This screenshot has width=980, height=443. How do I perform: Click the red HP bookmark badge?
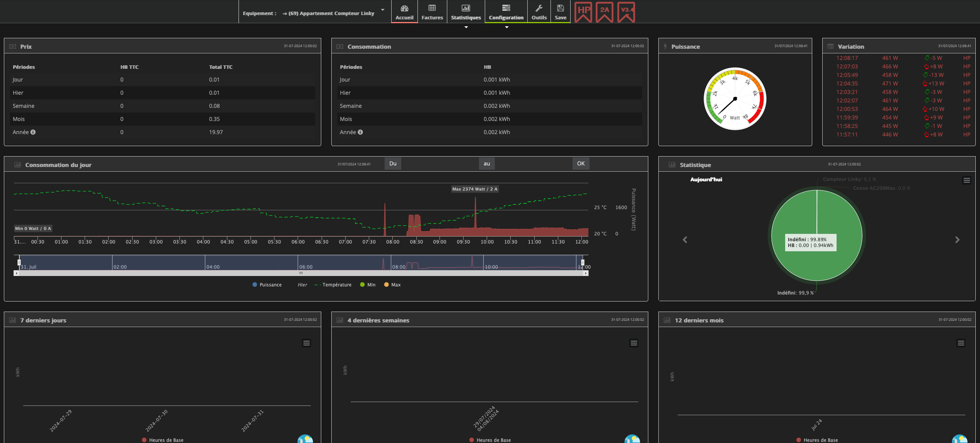pyautogui.click(x=583, y=12)
